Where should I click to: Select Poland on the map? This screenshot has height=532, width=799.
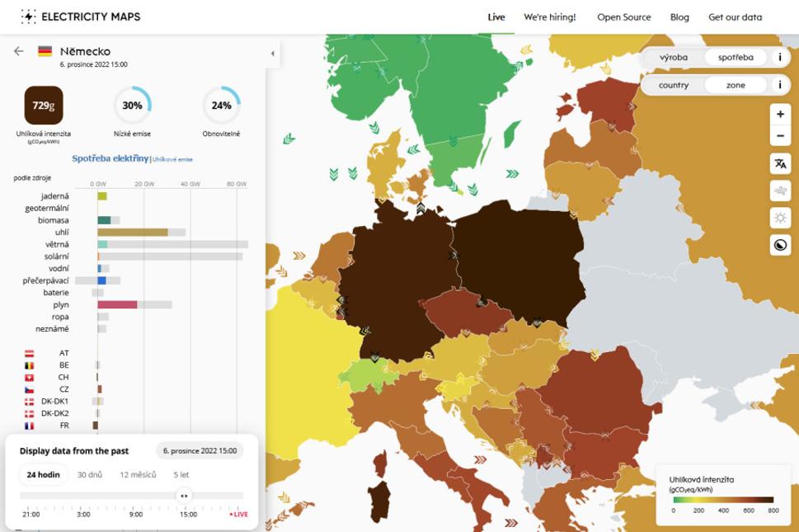click(519, 260)
